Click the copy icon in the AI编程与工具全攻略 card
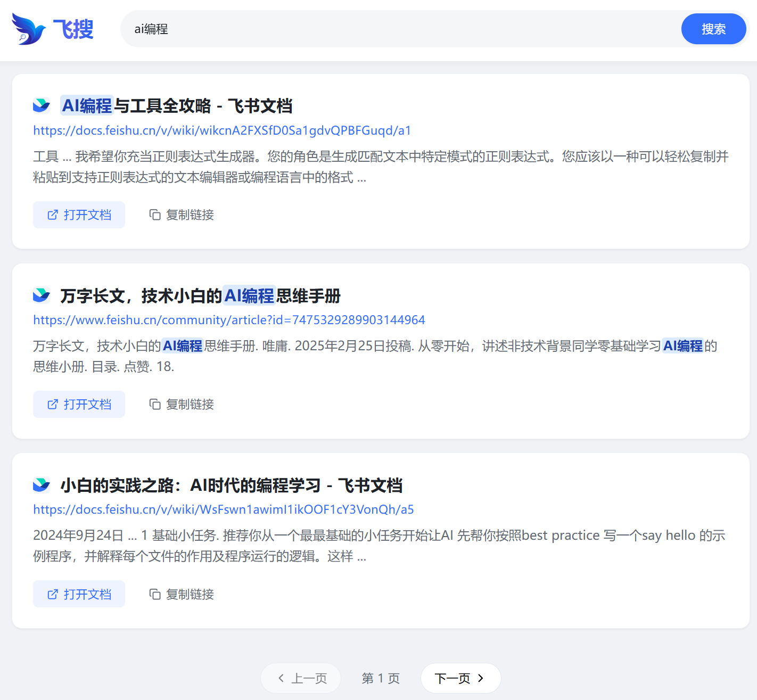This screenshot has height=700, width=757. click(155, 215)
